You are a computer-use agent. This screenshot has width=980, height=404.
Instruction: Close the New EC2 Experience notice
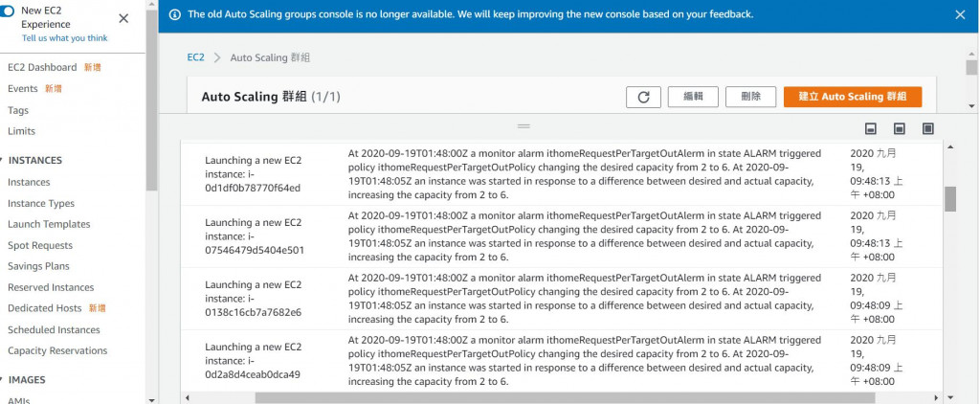click(123, 18)
